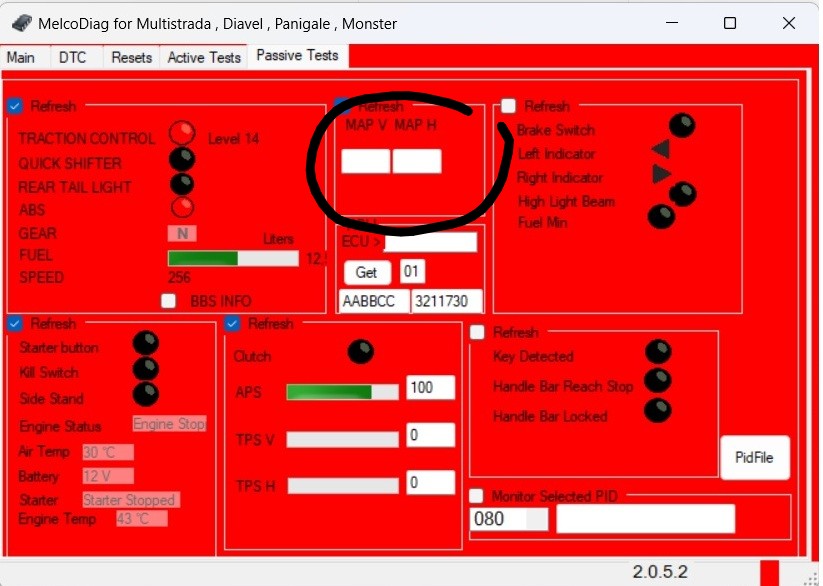Click the ABS red indicator light

coord(182,207)
